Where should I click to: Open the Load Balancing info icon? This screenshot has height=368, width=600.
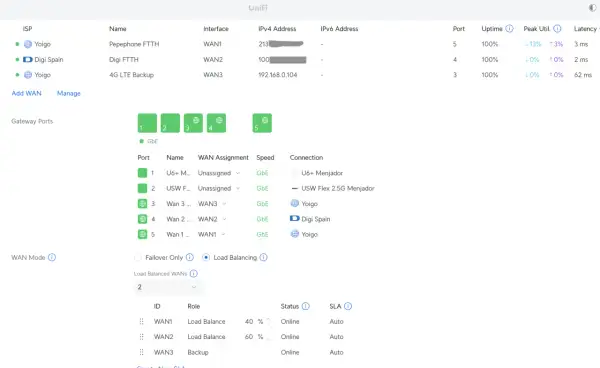(263, 257)
